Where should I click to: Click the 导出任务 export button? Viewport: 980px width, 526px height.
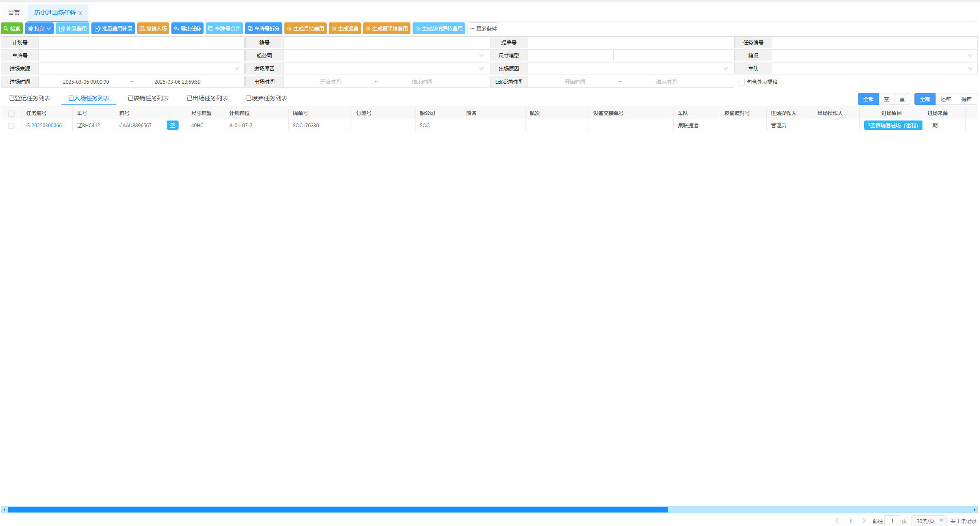tap(187, 29)
